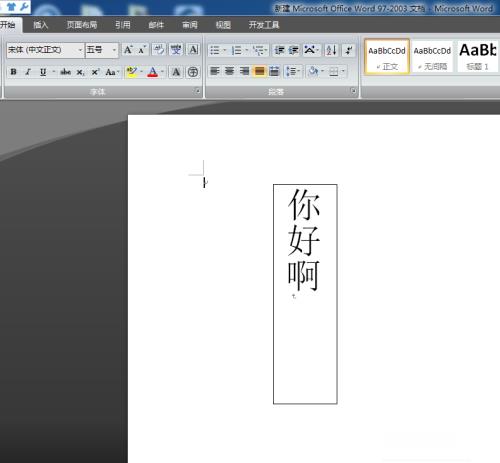Viewport: 500px width, 463px height.
Task: Open the bullet library dropdown arrow
Action: click(225, 50)
